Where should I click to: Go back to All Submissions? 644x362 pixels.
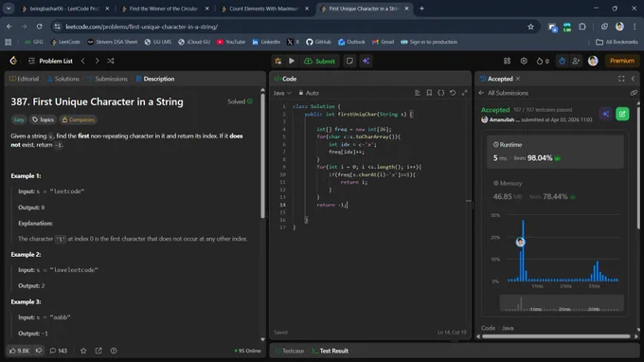[504, 93]
